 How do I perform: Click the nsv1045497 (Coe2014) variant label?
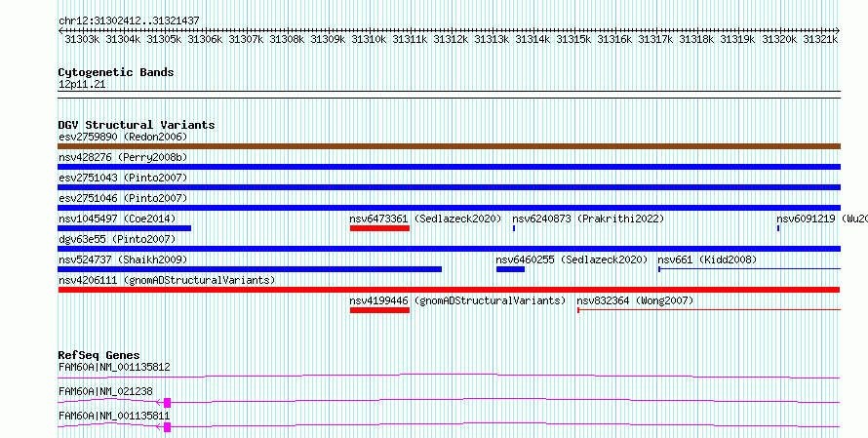point(117,219)
